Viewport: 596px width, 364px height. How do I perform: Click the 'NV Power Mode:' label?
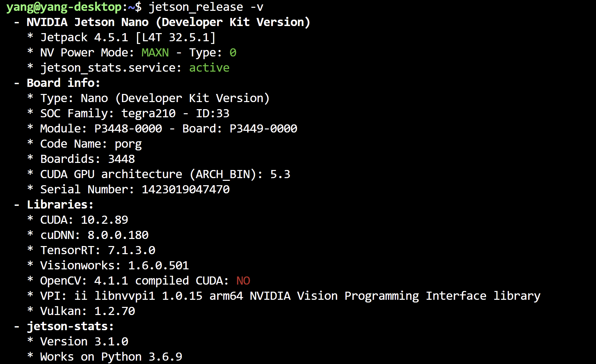click(87, 53)
